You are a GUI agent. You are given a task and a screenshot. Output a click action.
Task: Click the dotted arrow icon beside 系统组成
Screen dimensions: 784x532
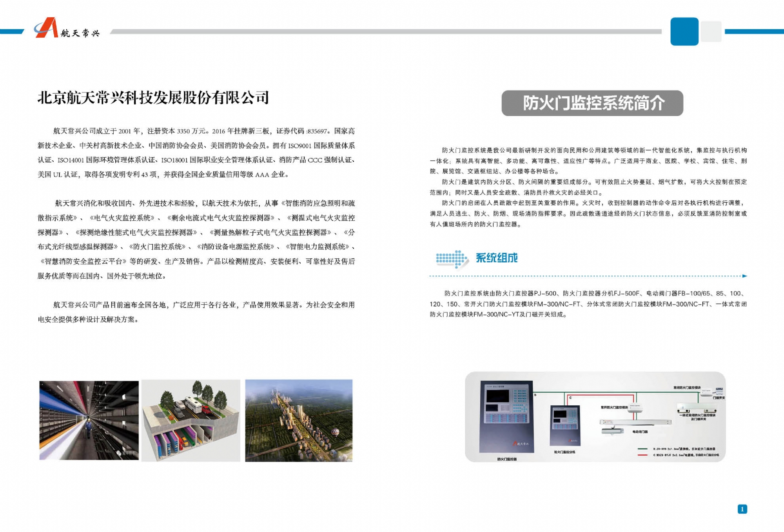click(452, 259)
